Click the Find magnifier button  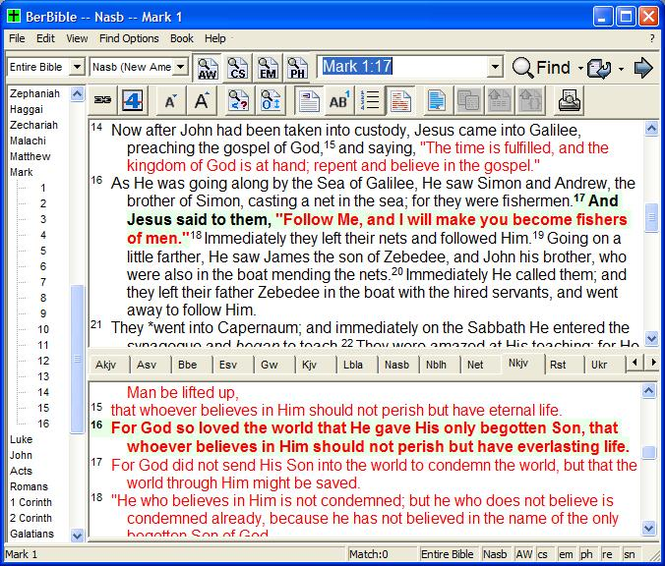541,67
